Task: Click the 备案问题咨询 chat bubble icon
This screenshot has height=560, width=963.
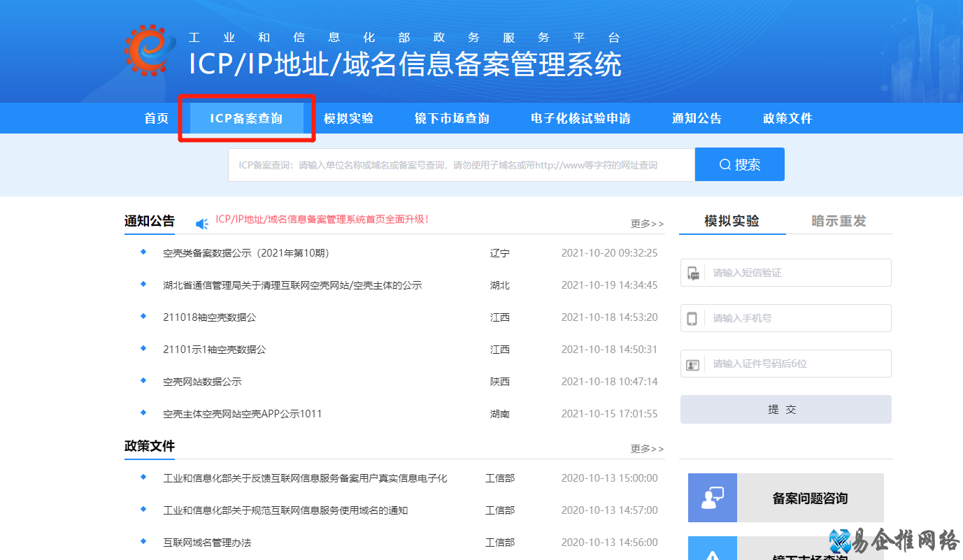Action: coord(713,498)
